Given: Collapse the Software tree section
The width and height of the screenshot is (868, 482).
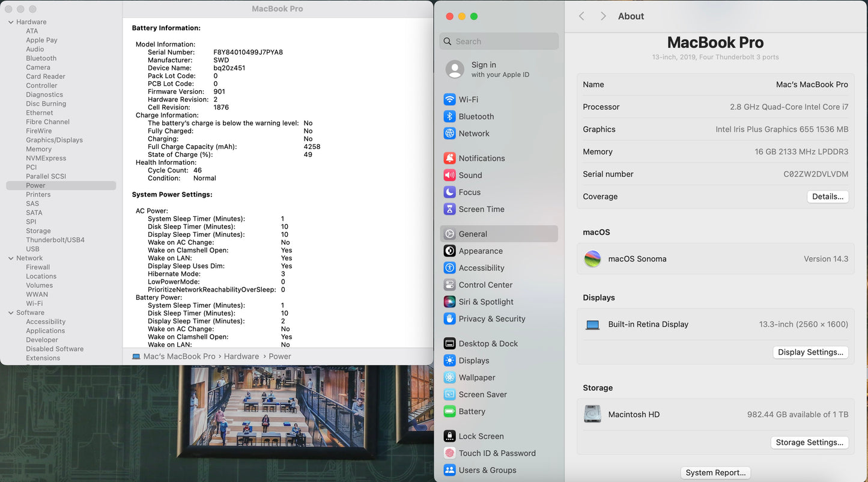Looking at the screenshot, I should 11,313.
